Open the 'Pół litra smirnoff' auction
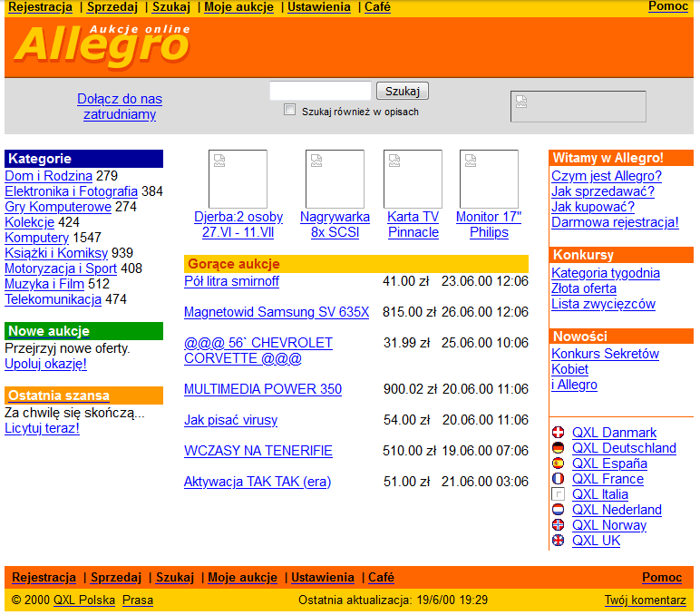The image size is (700, 615). click(x=232, y=281)
